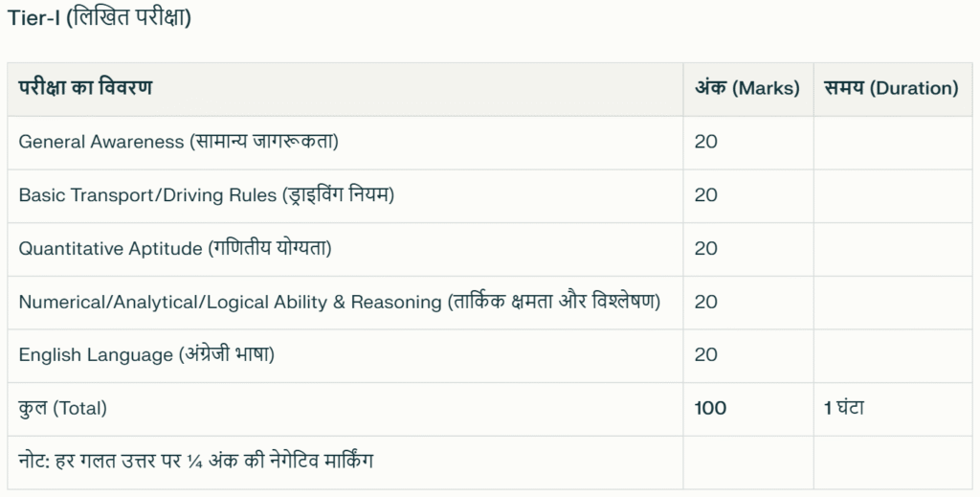The height and width of the screenshot is (497, 980).
Task: Click the अंक (Marks) column header
Action: click(747, 87)
